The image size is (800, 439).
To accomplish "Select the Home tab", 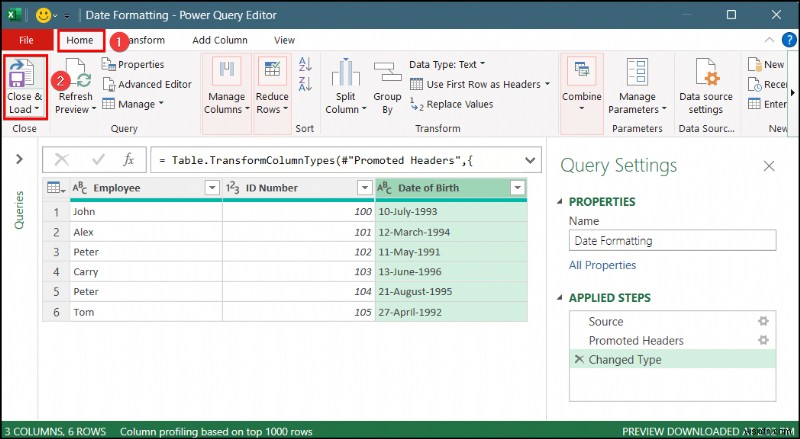I will coord(80,40).
